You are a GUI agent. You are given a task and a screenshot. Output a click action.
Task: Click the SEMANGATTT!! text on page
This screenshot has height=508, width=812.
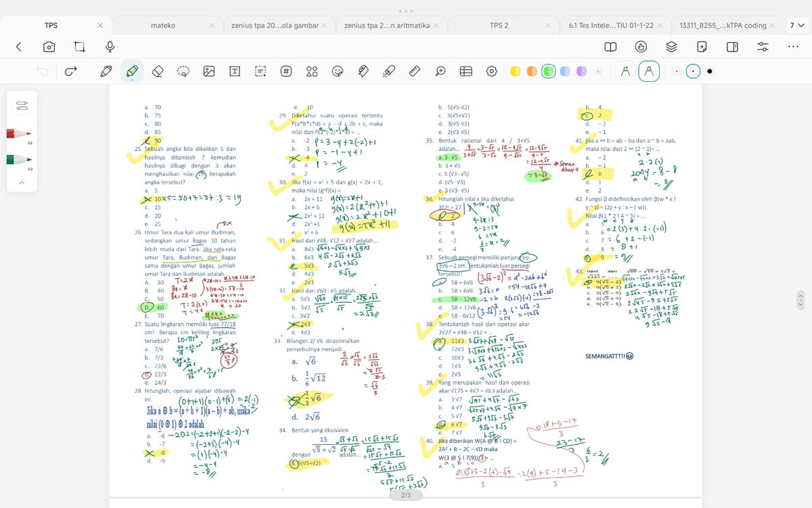[x=610, y=356]
